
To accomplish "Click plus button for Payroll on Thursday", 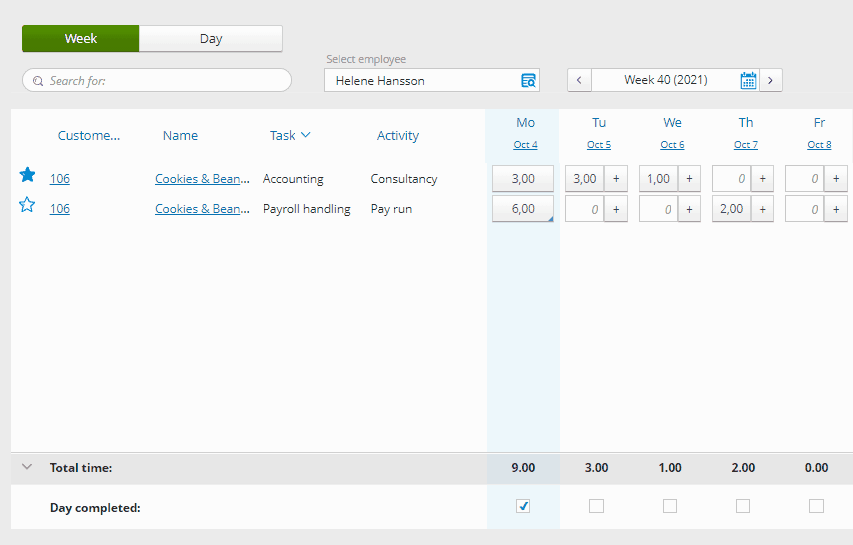I will pos(763,209).
